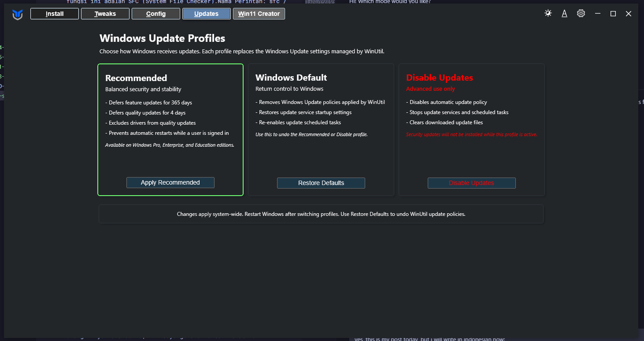Click 'Stops update services and scheduled tasks'
Viewport: 644px width, 341px height.
point(457,112)
